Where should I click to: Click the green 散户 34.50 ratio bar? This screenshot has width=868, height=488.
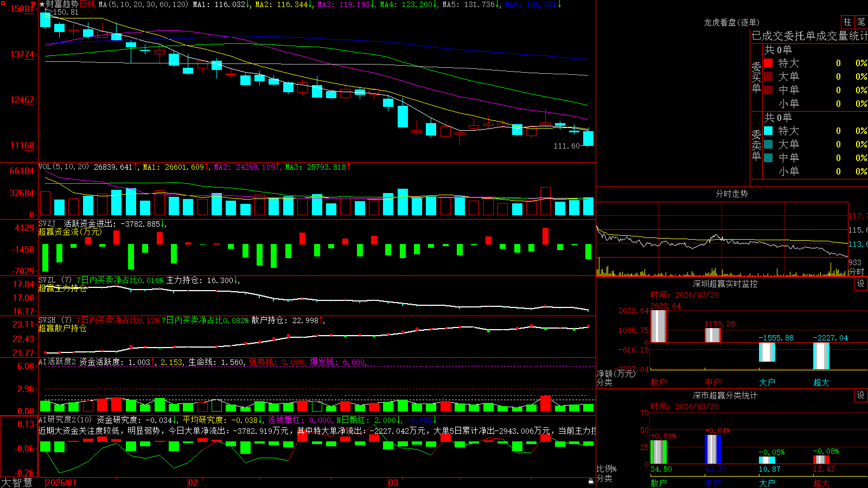pos(659,452)
